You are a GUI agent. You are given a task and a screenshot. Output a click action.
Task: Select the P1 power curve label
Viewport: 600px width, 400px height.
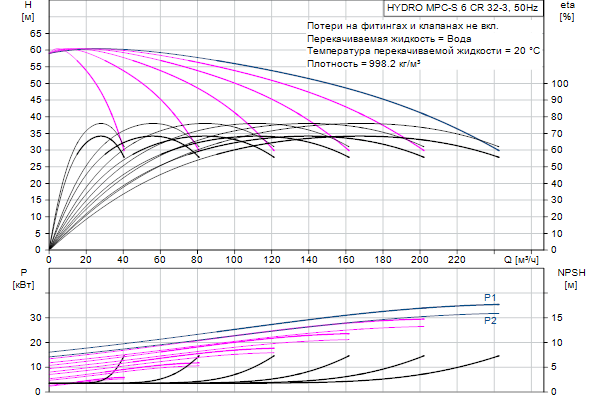(490, 297)
